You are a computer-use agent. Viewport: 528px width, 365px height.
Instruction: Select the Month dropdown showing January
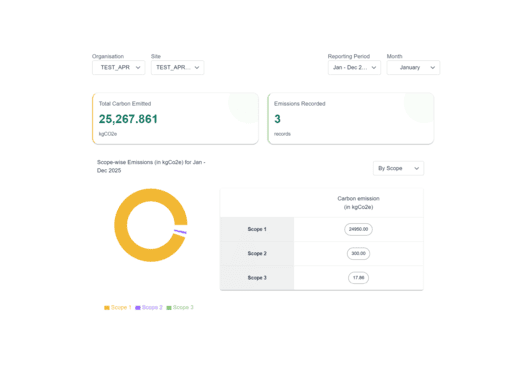tap(413, 68)
